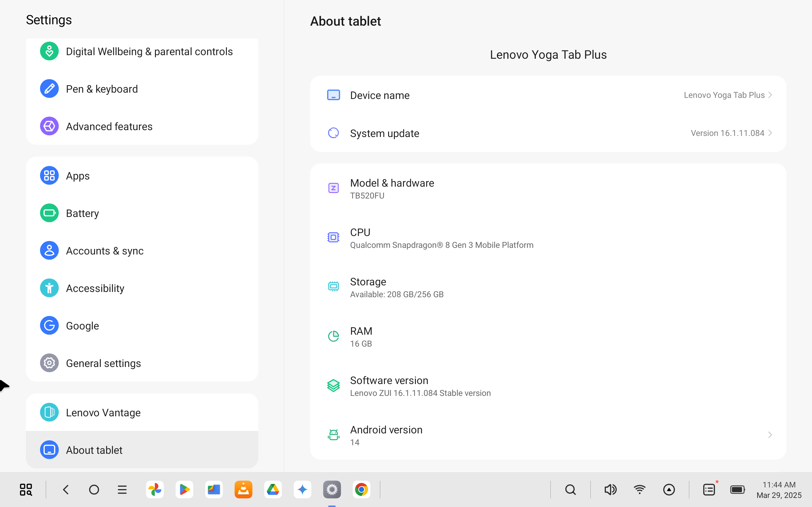Open the Files app in taskbar
The height and width of the screenshot is (507, 812).
[x=214, y=490]
